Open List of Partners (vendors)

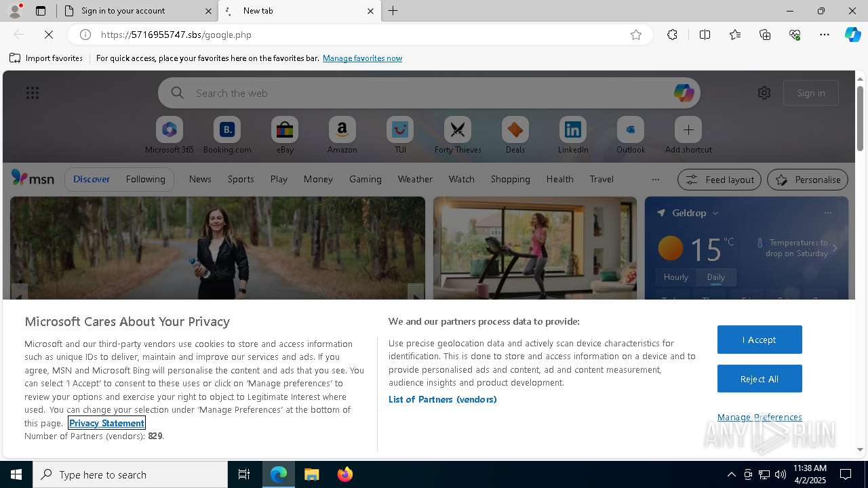[x=442, y=399]
